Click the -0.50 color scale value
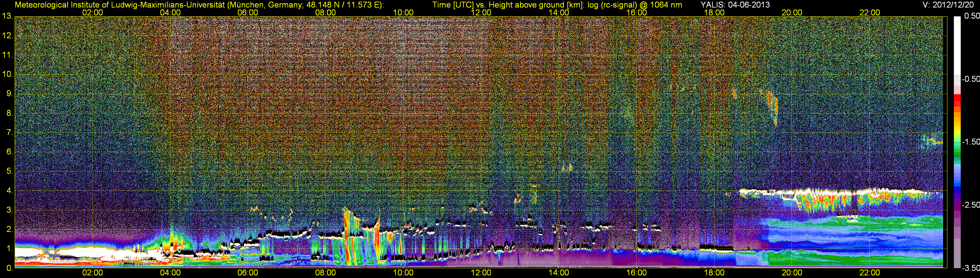980x278 pixels. [971, 79]
